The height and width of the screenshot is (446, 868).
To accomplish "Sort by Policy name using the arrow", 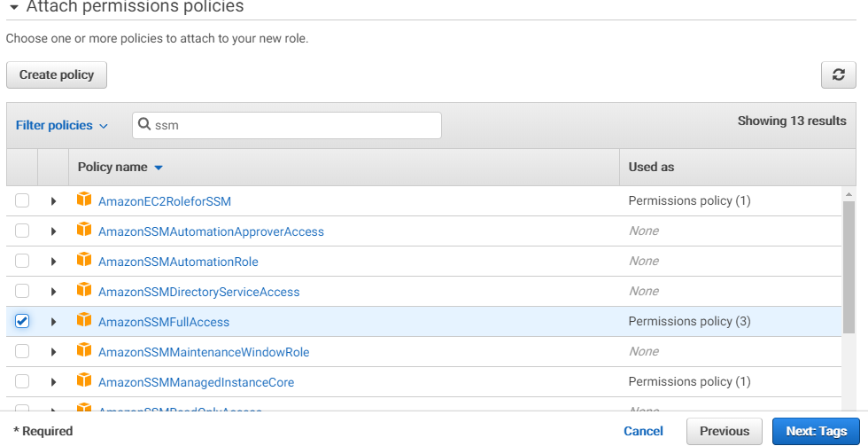I will pyautogui.click(x=159, y=168).
